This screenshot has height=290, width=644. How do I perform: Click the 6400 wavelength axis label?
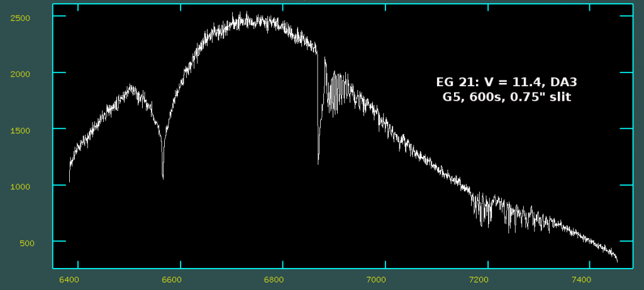point(69,280)
